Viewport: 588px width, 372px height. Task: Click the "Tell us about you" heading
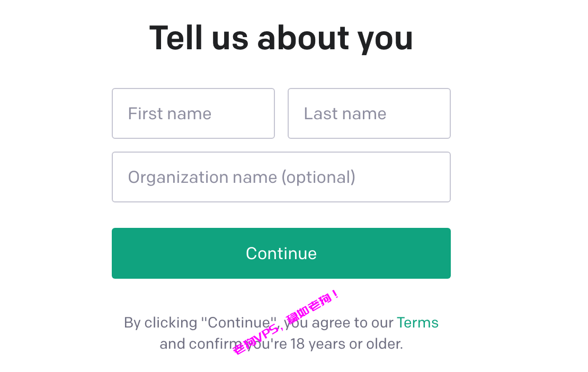coord(281,38)
